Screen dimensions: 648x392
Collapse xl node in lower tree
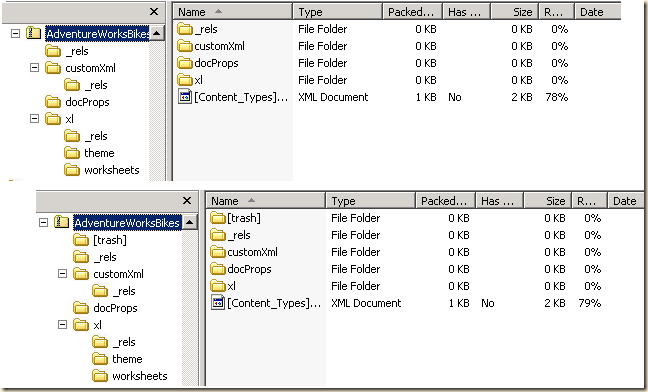(62, 325)
